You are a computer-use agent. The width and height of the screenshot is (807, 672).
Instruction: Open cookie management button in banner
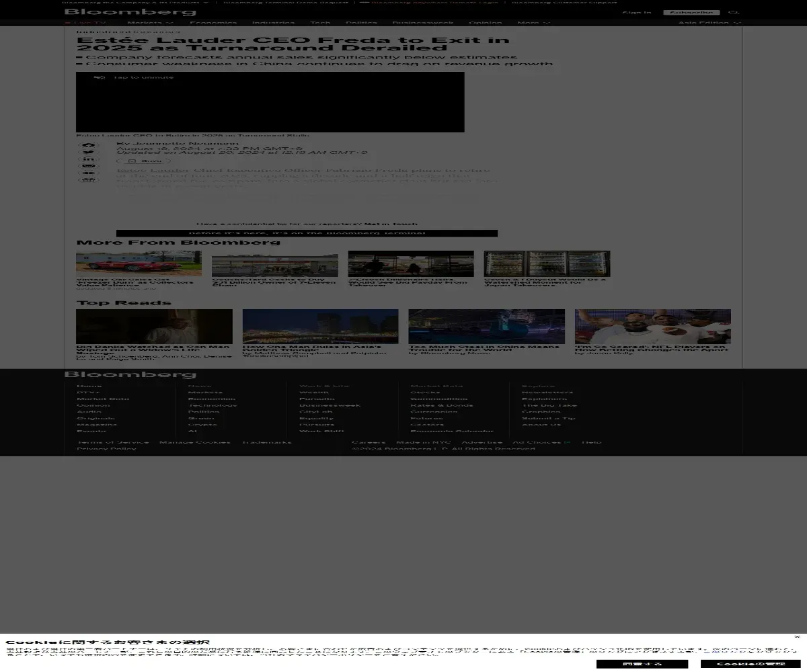(x=751, y=664)
